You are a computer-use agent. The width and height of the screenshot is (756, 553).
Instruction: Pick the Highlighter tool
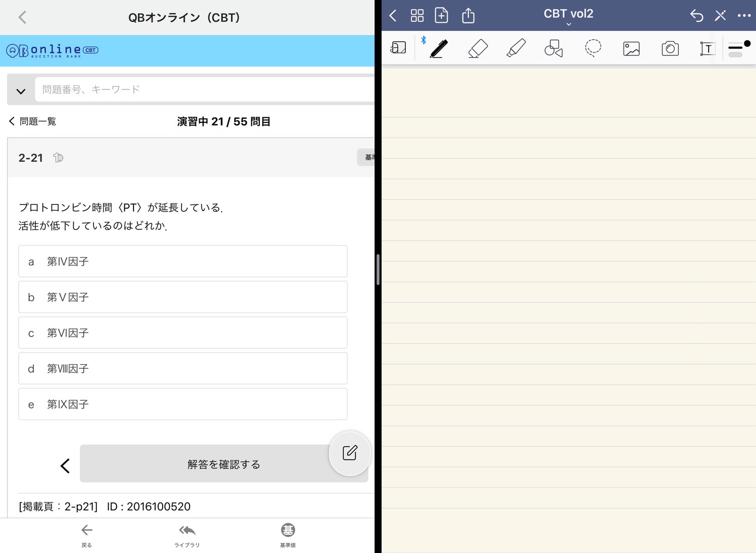tap(515, 48)
